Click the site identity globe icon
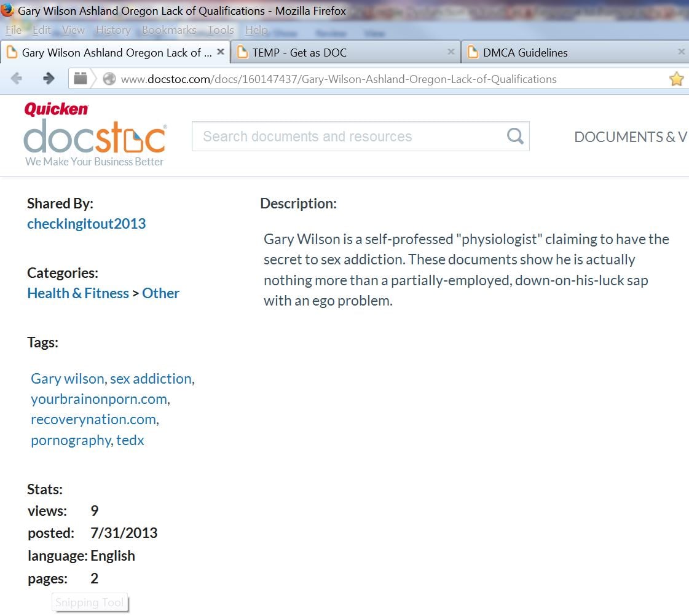 (109, 79)
